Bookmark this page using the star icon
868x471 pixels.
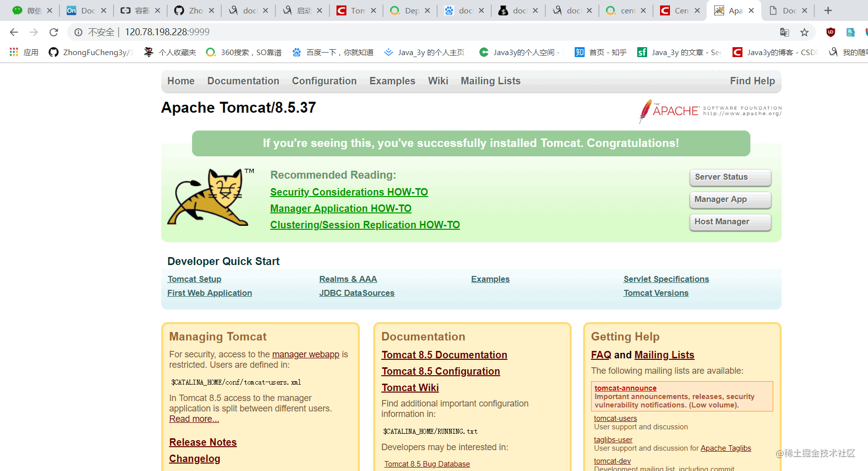click(804, 32)
